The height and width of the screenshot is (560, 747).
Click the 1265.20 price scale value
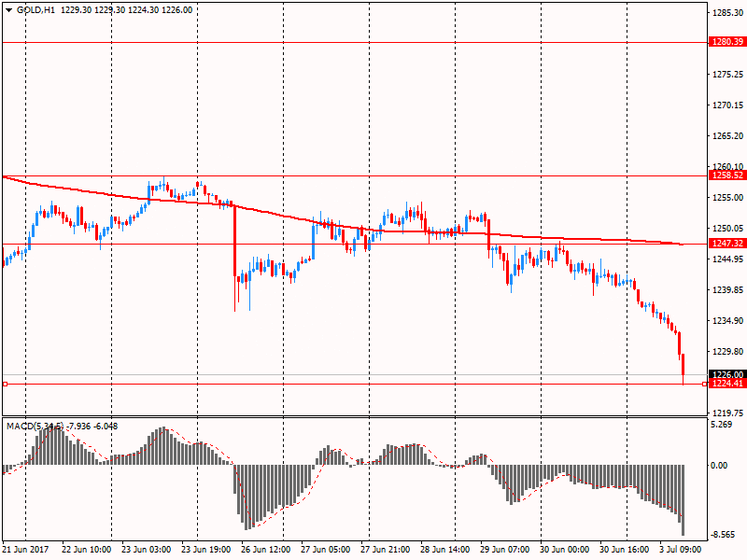[727, 136]
